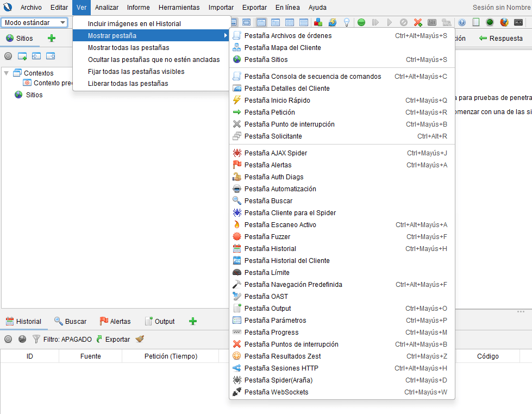
Task: Click the Petición (Tiempo) column header
Action: (x=171, y=356)
